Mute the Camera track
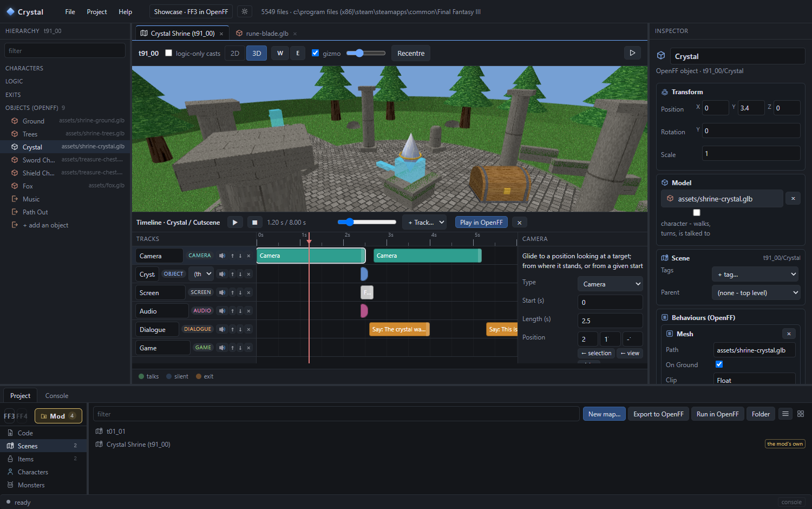Image resolution: width=812 pixels, height=509 pixels. click(x=222, y=256)
